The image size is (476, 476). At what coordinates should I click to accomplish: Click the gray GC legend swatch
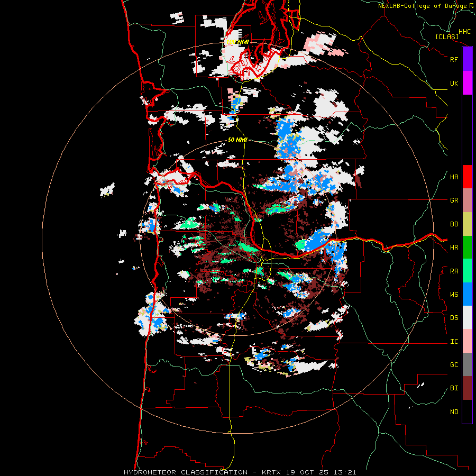(467, 364)
